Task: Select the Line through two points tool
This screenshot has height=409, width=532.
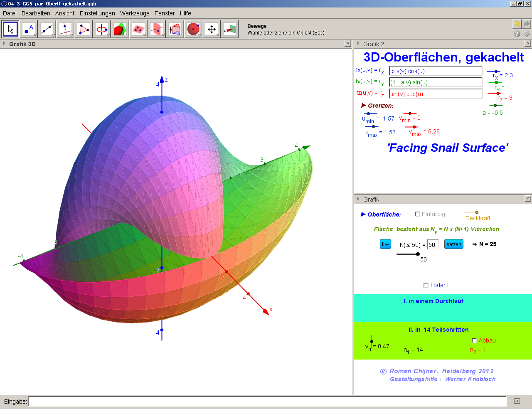Action: 47,29
